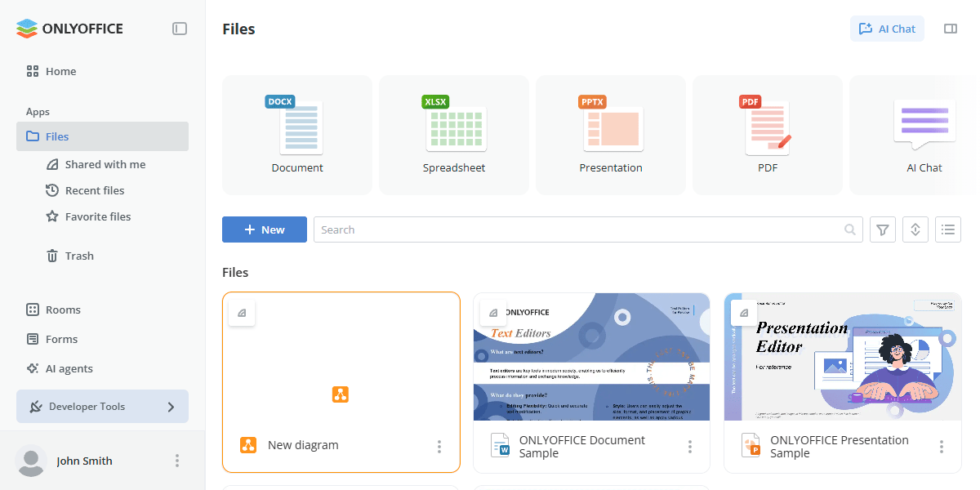Image resolution: width=980 pixels, height=490 pixels.
Task: Open the AI Chat tile
Action: (x=915, y=135)
